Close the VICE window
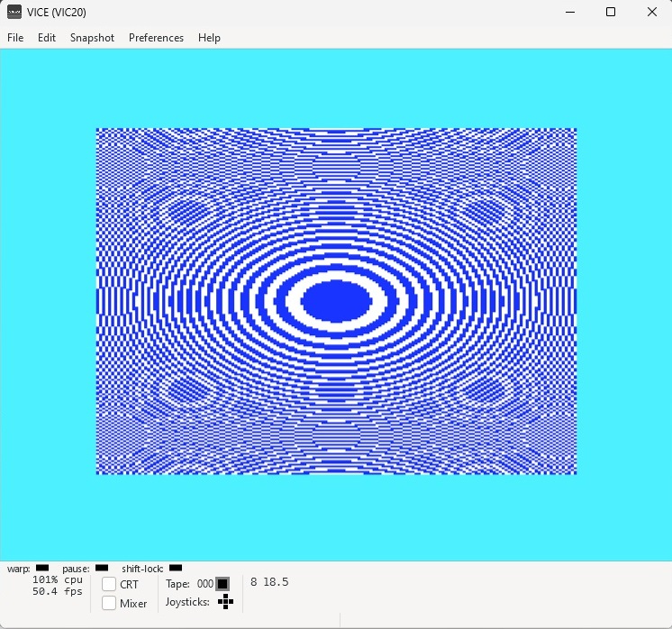672x629 pixels. click(x=652, y=12)
